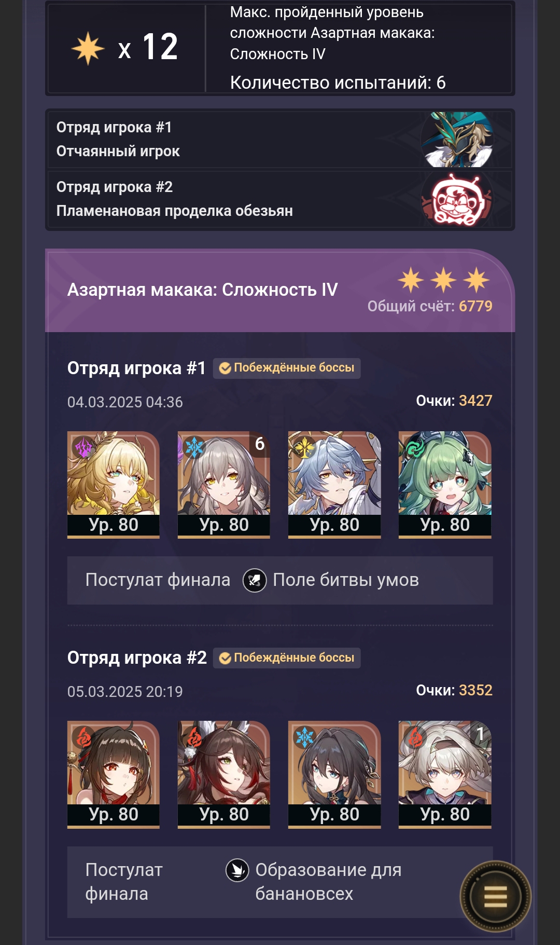The width and height of the screenshot is (560, 945).
Task: Open the round floating menu button
Action: click(495, 896)
